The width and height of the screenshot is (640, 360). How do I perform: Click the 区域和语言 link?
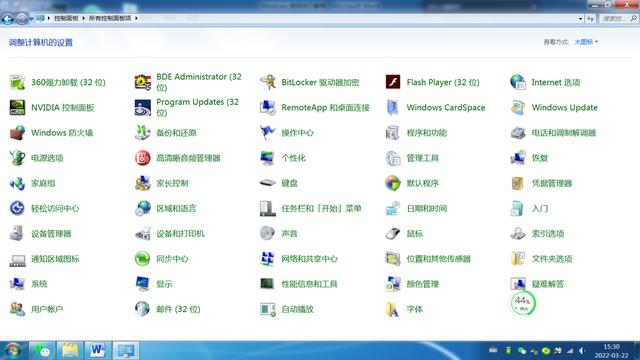(x=176, y=209)
